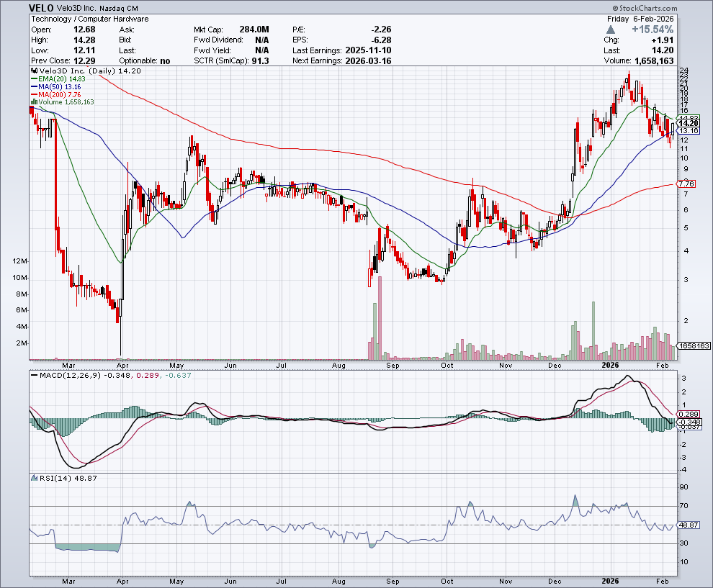Click the Last Earnings date 2025-11-10
The width and height of the screenshot is (713, 588).
click(368, 50)
